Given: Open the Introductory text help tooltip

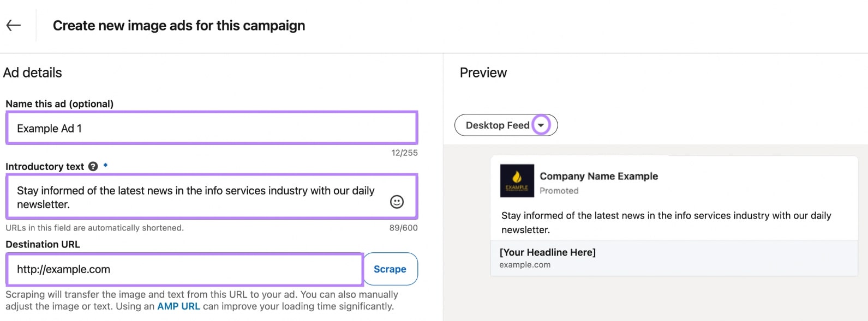Looking at the screenshot, I should (x=93, y=167).
